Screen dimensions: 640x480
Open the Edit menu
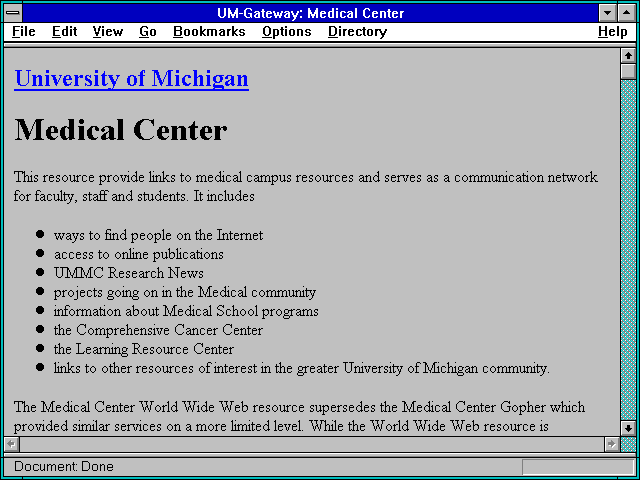click(x=64, y=32)
